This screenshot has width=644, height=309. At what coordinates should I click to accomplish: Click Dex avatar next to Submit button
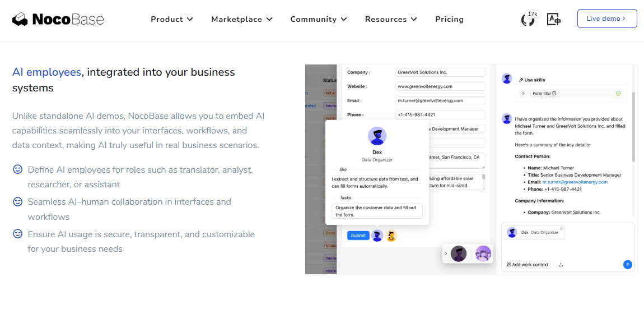tap(377, 236)
